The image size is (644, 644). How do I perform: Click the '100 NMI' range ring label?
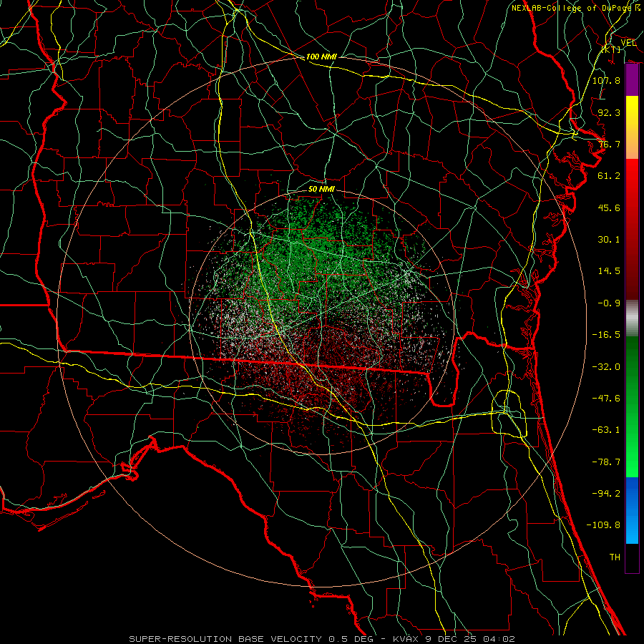(x=321, y=57)
